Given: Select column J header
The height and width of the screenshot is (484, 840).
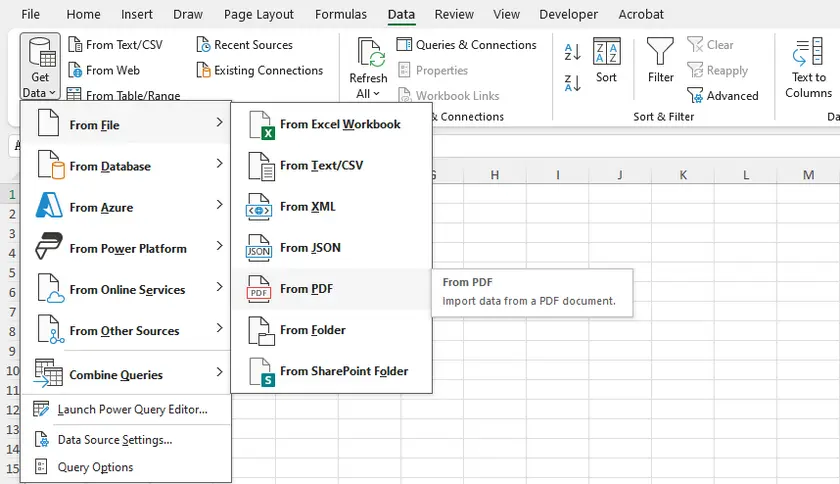Looking at the screenshot, I should 620,175.
